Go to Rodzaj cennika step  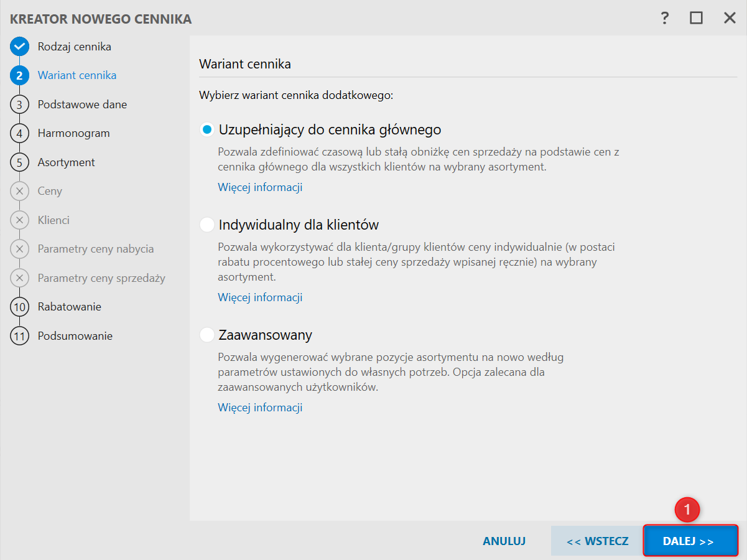(x=75, y=47)
